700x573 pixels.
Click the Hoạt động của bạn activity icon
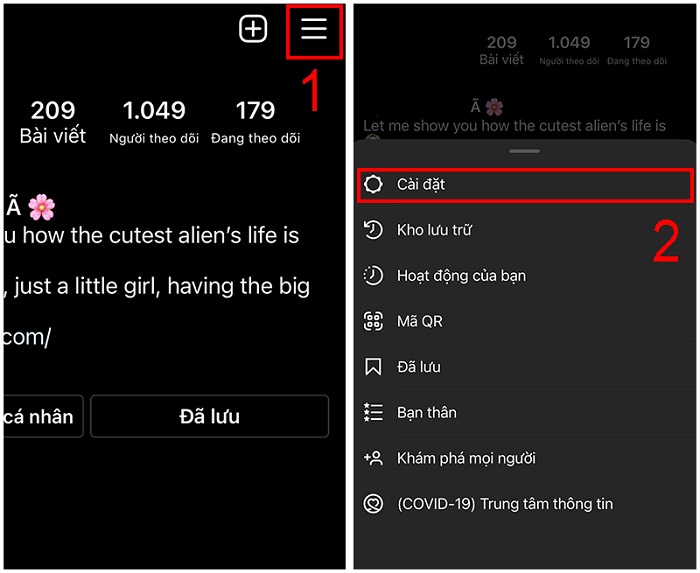373,275
